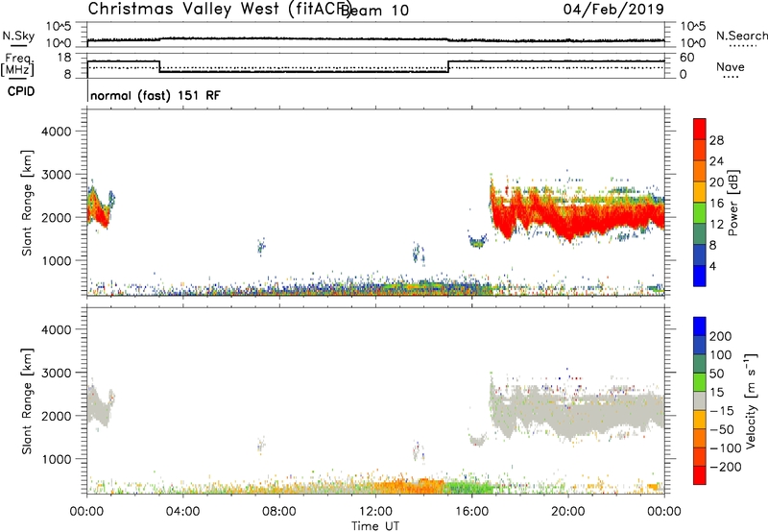
Task: Click the blue top segment of Velocity colorbar
Action: [x=700, y=326]
